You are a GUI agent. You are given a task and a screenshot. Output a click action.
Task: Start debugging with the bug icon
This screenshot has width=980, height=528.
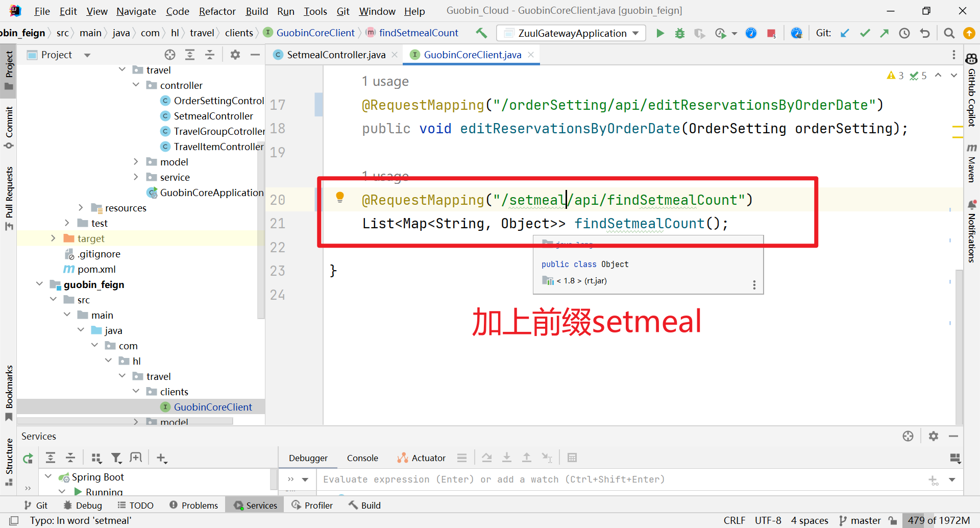click(680, 33)
